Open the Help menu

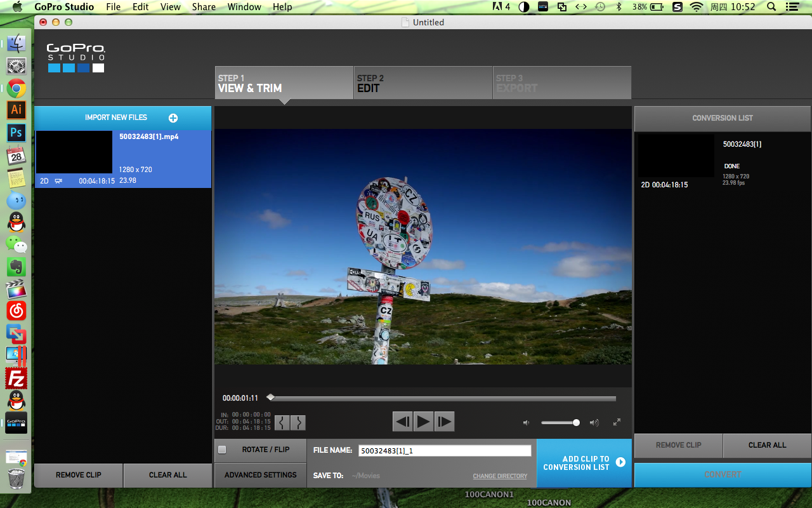click(x=282, y=7)
